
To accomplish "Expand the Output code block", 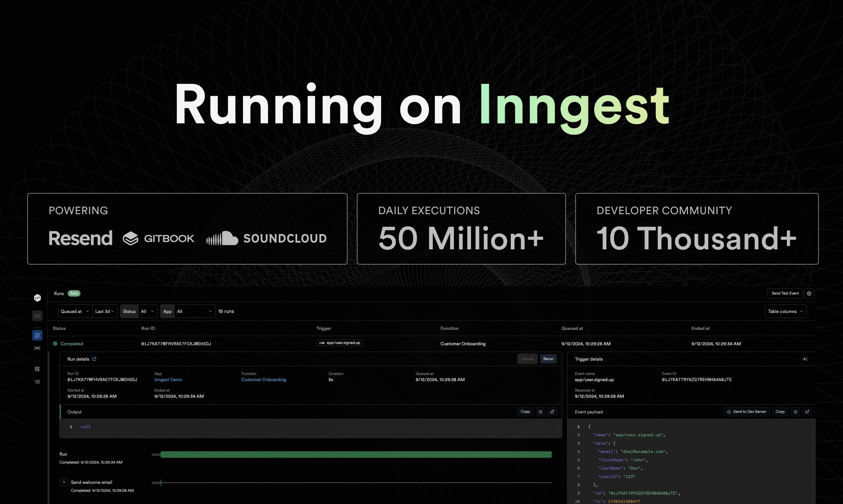I will pyautogui.click(x=552, y=411).
